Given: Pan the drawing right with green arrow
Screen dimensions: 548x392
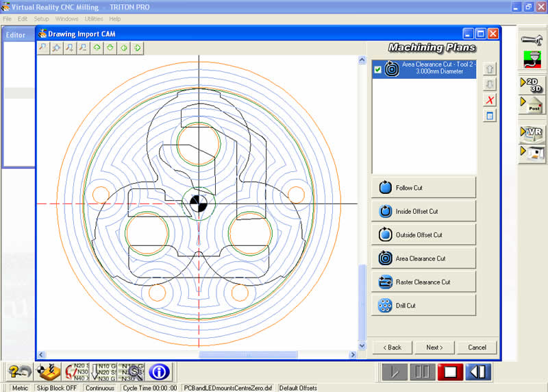Looking at the screenshot, I should [138, 48].
